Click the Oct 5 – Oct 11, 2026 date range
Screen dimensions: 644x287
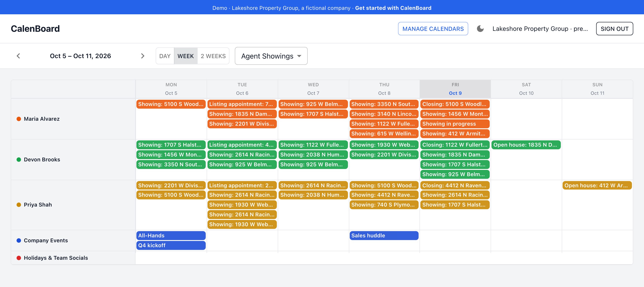coord(80,56)
